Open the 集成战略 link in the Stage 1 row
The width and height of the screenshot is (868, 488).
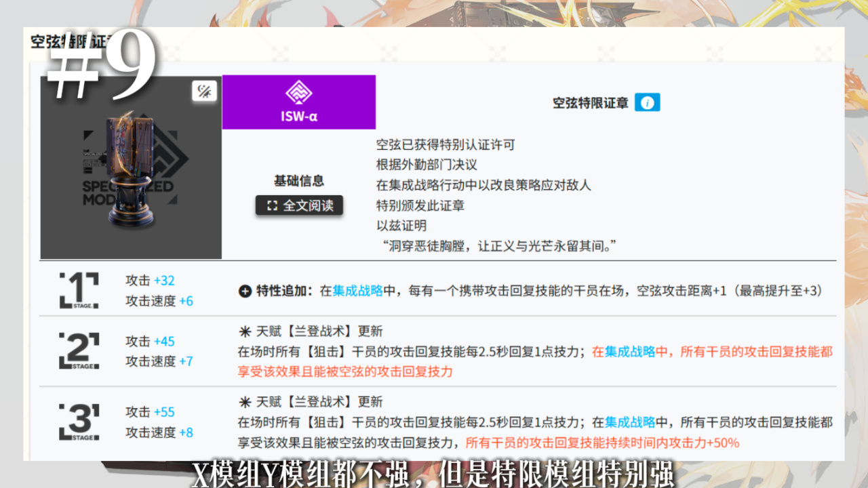point(357,291)
